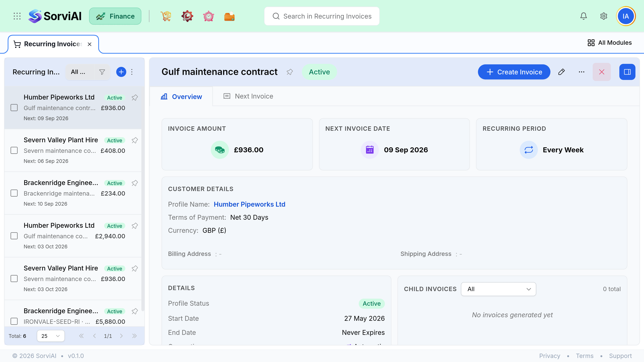This screenshot has height=362, width=644.
Task: Check the Severn Valley £408.00 checkbox
Action: [x=14, y=150]
